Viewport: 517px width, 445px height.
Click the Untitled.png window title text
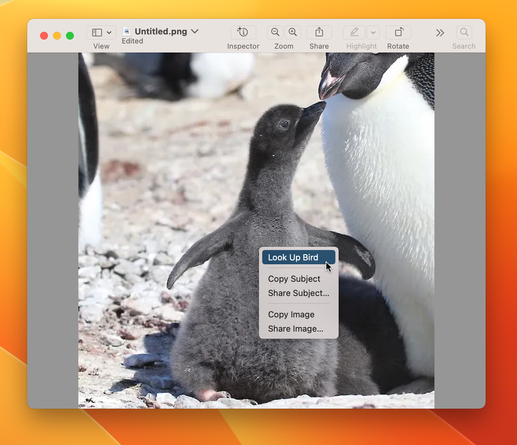161,32
